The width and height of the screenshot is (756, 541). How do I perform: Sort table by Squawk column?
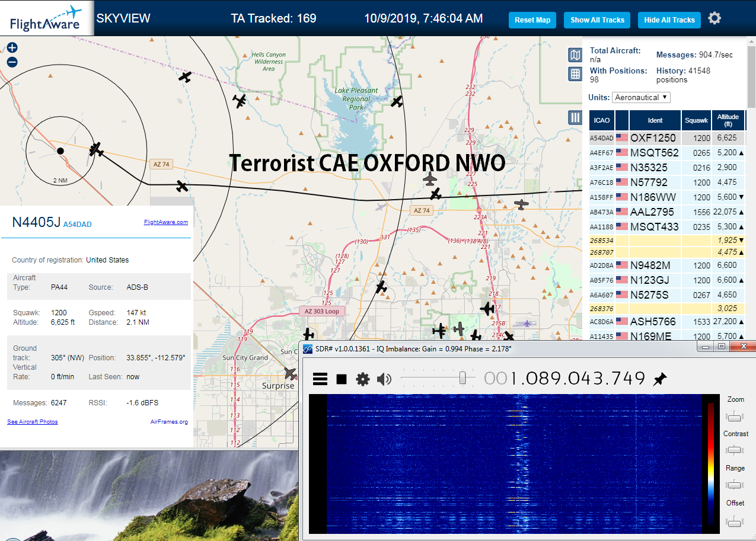pos(696,120)
